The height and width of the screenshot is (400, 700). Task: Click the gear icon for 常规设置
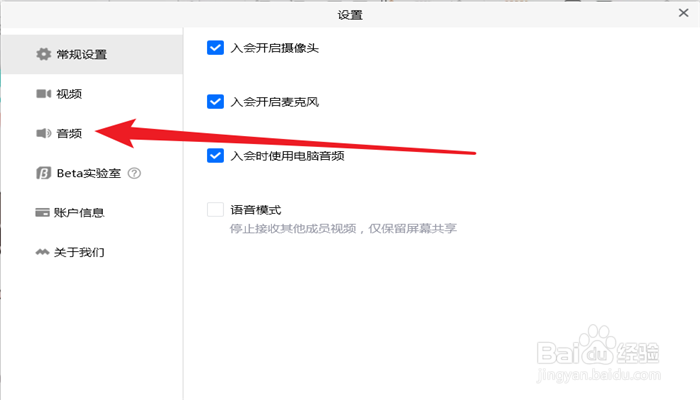(43, 54)
